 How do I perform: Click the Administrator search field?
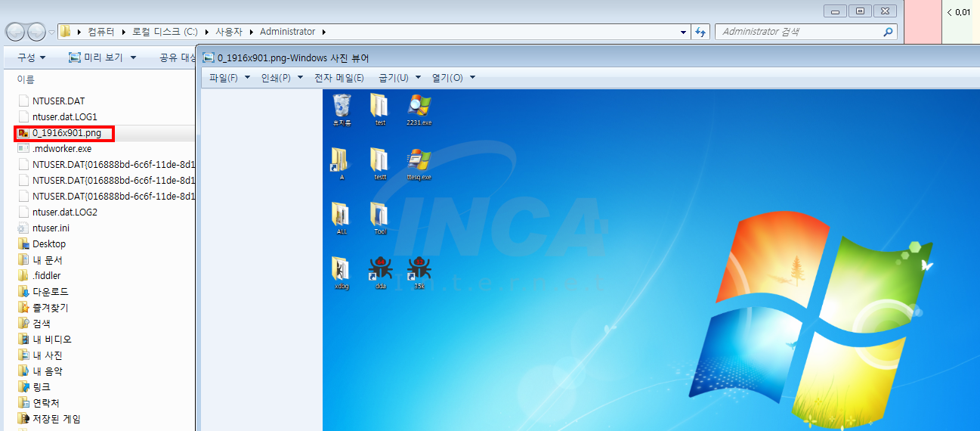[x=805, y=32]
